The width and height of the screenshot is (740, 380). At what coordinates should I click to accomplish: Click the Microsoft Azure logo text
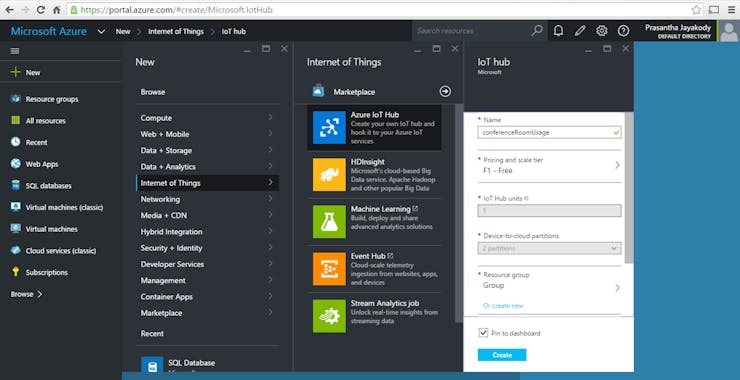pyautogui.click(x=49, y=32)
